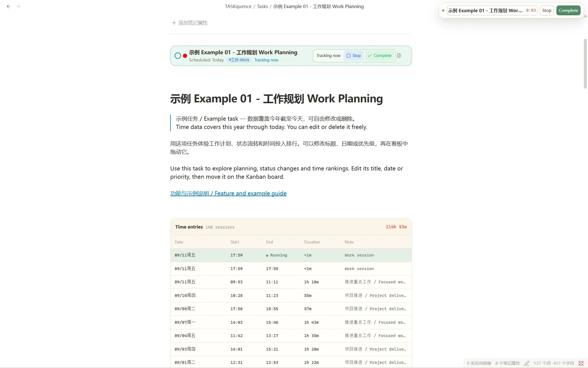Click the breadcrumb note title
588x368 pixels.
318,6
